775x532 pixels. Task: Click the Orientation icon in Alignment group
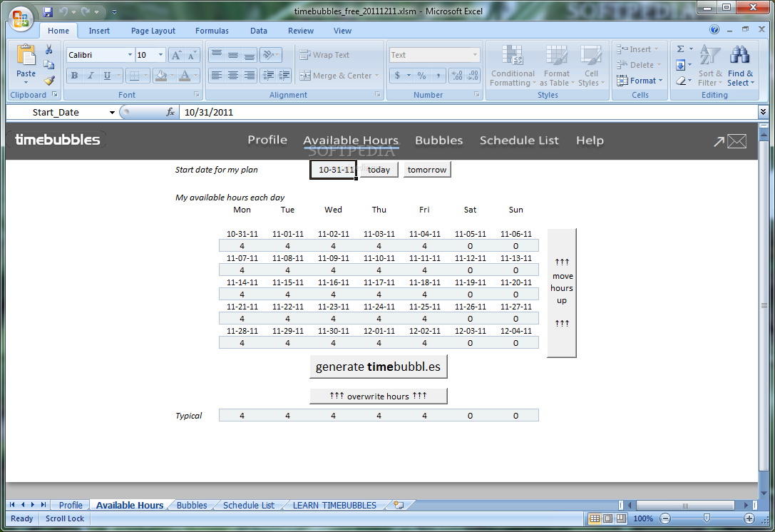pyautogui.click(x=269, y=54)
